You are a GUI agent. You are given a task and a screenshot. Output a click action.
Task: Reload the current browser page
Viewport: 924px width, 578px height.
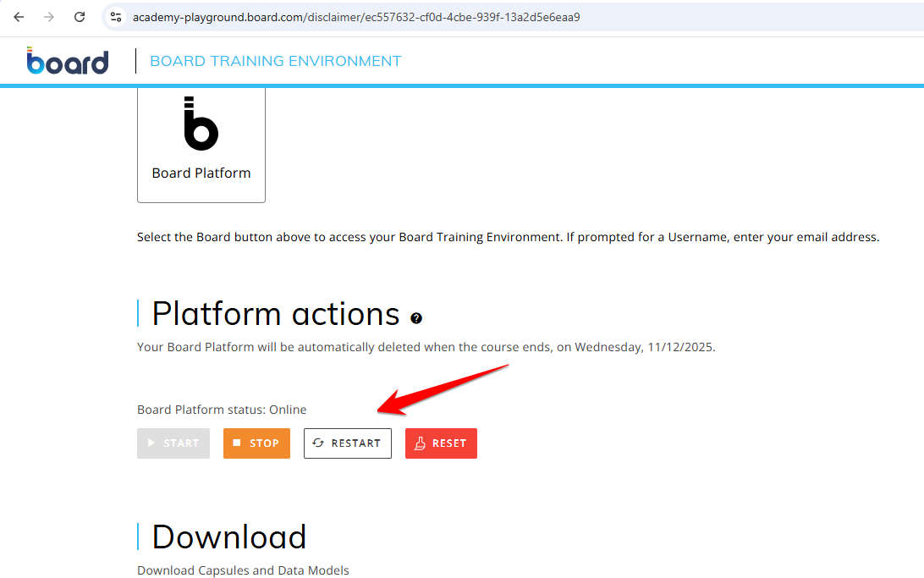pos(80,17)
